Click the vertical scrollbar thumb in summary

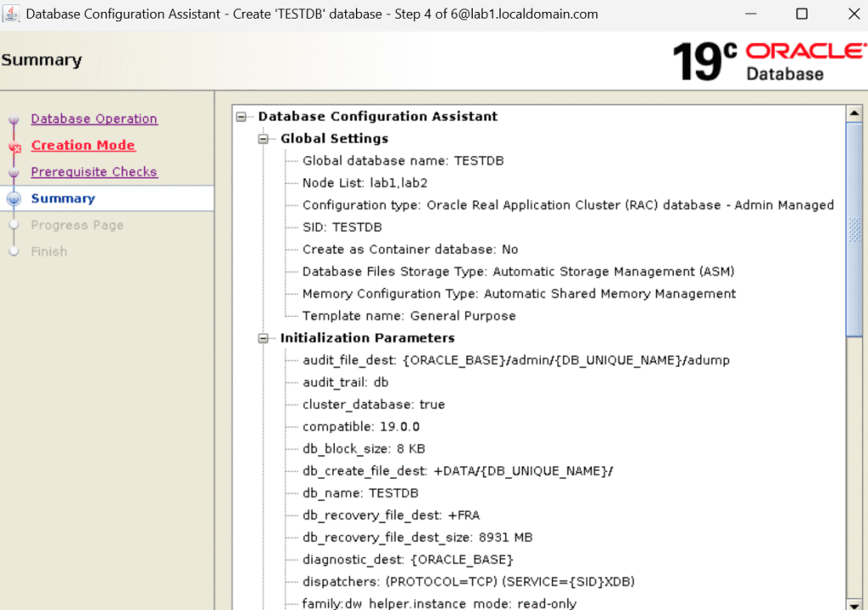[x=854, y=229]
